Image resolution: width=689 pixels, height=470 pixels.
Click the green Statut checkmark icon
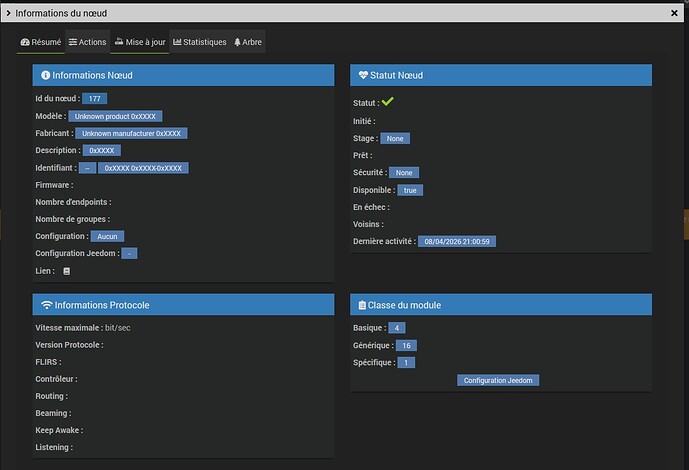point(387,102)
